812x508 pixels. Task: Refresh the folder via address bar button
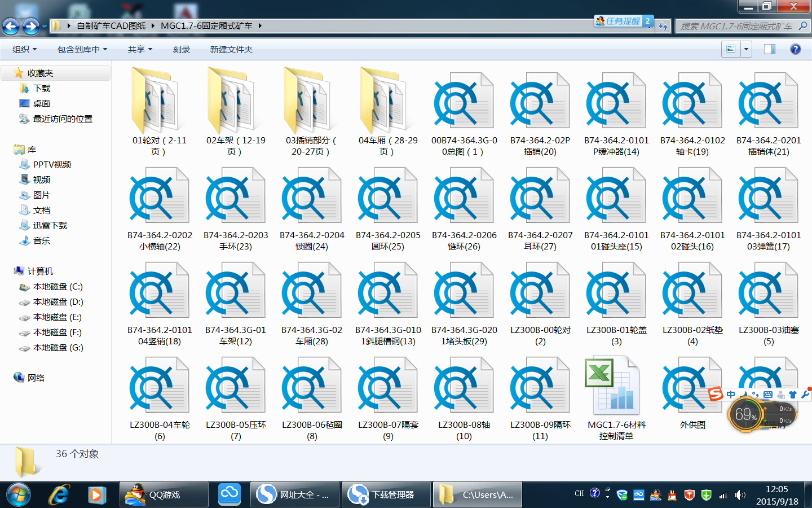click(x=663, y=26)
